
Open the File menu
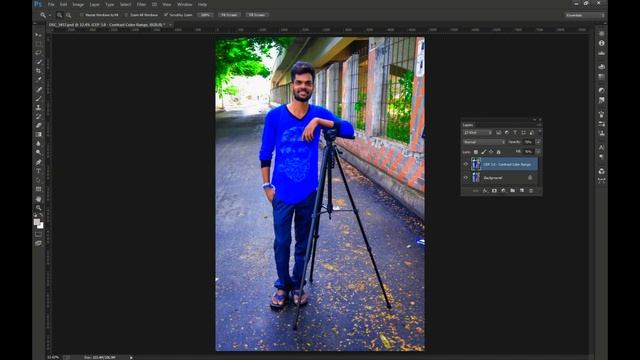pyautogui.click(x=51, y=4)
